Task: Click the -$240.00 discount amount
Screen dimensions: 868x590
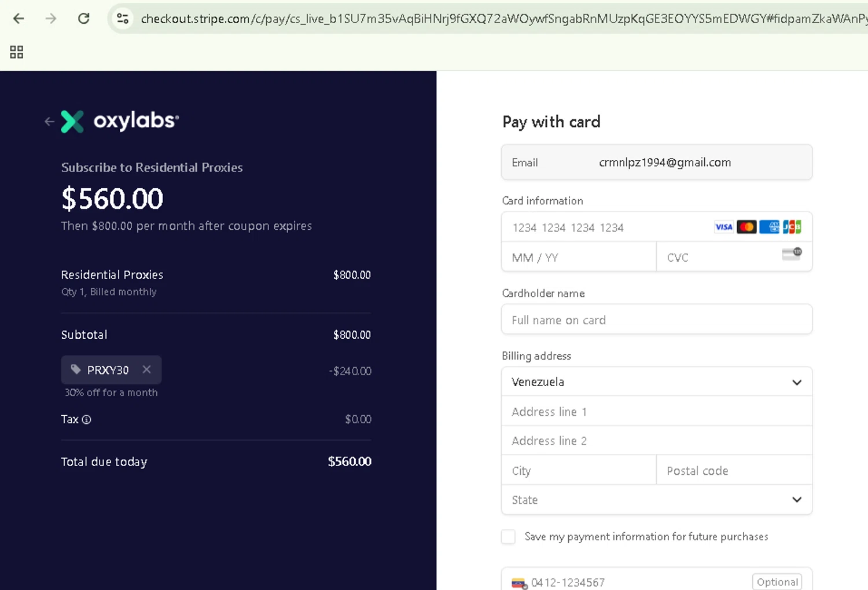Action: (x=350, y=371)
